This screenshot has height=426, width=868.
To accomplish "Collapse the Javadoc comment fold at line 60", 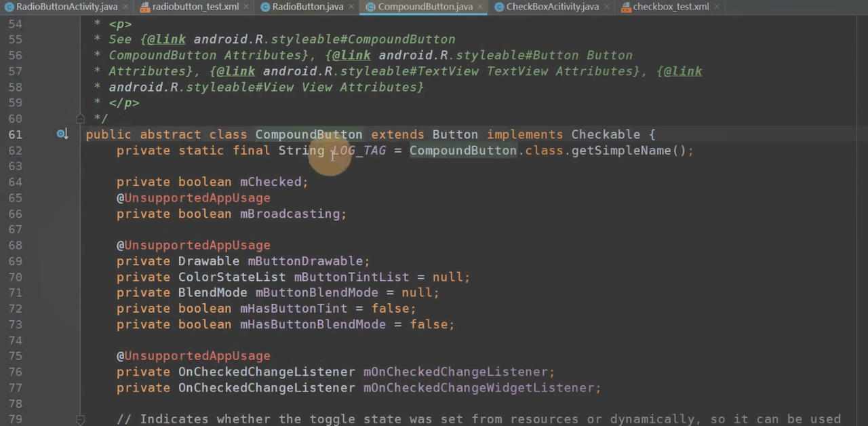I will (x=80, y=119).
